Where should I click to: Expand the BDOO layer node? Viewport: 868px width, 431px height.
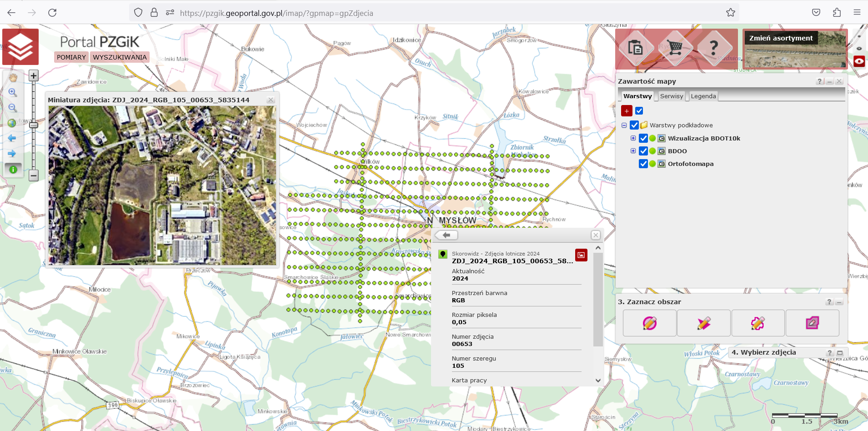[633, 150]
